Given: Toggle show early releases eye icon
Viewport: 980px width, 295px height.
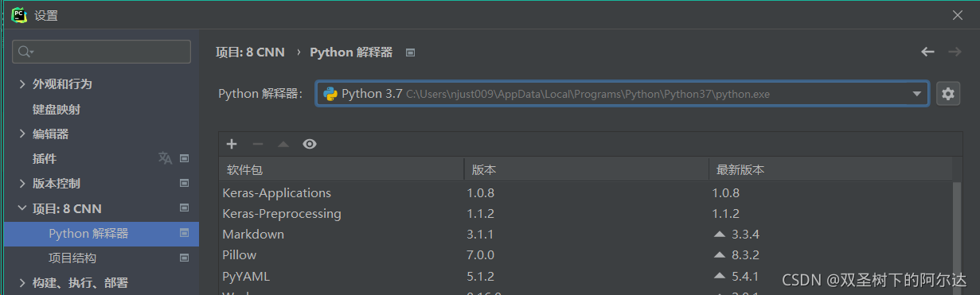Looking at the screenshot, I should [310, 144].
